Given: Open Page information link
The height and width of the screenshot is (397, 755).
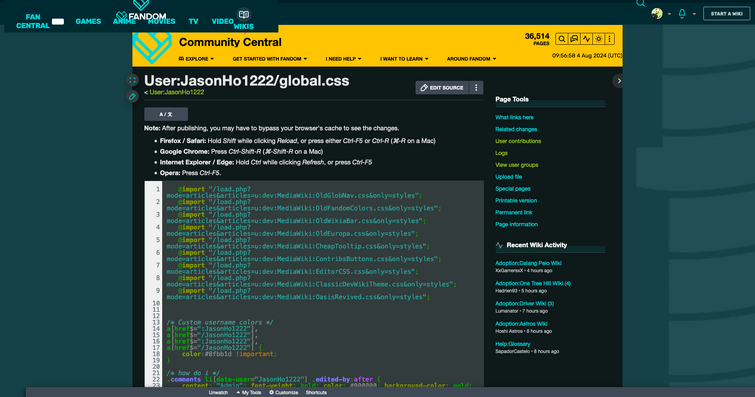Looking at the screenshot, I should pyautogui.click(x=517, y=224).
